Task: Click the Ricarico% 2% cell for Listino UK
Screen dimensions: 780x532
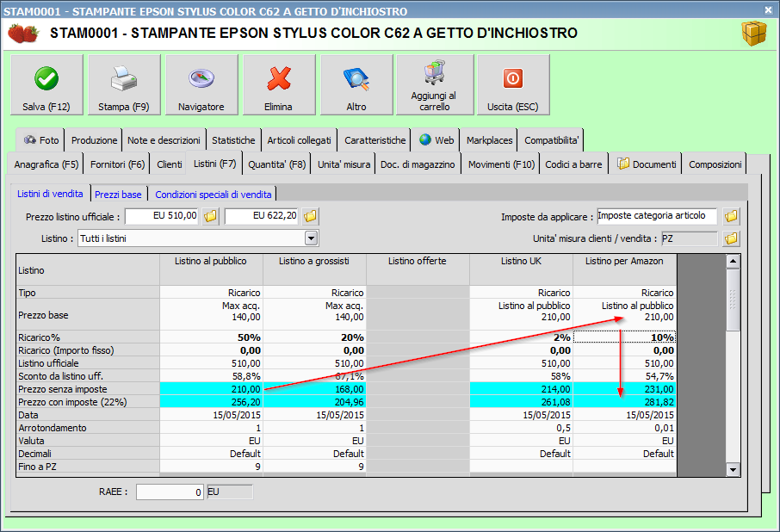Action: (522, 337)
